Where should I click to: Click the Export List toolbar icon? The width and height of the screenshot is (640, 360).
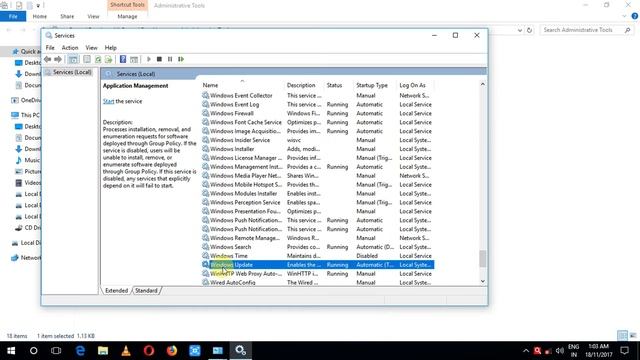point(109,59)
